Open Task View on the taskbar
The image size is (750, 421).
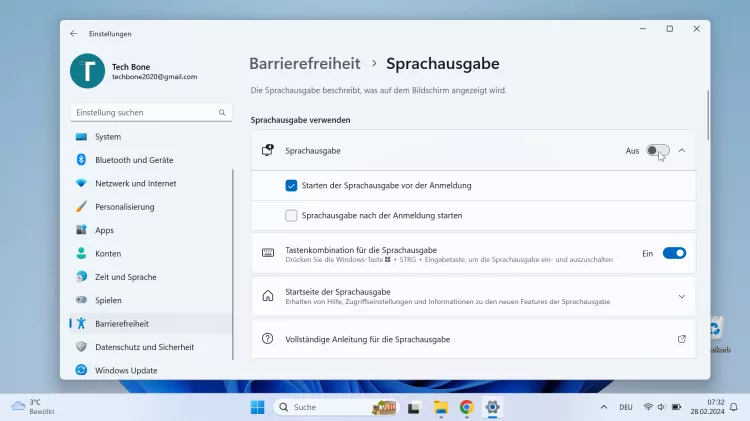pos(414,408)
